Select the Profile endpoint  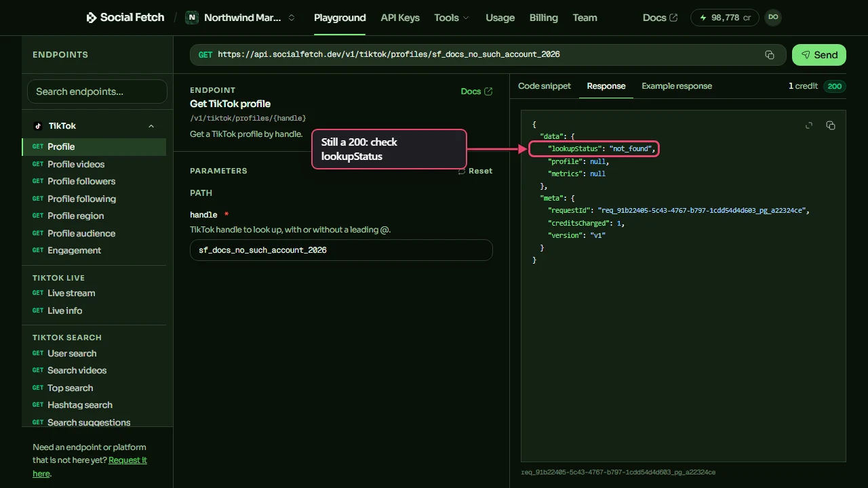pyautogui.click(x=94, y=146)
